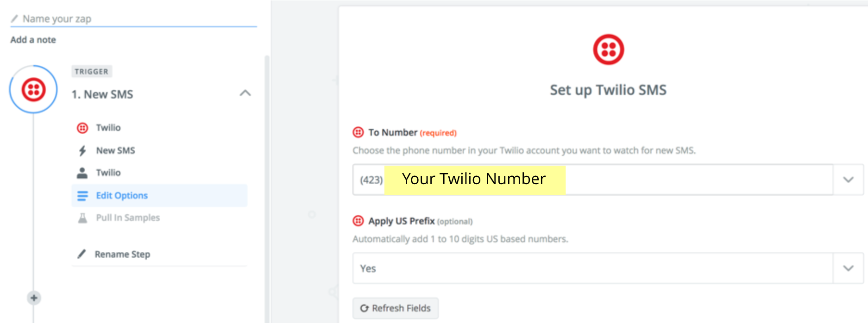Click the plus button to add a step

(x=33, y=298)
